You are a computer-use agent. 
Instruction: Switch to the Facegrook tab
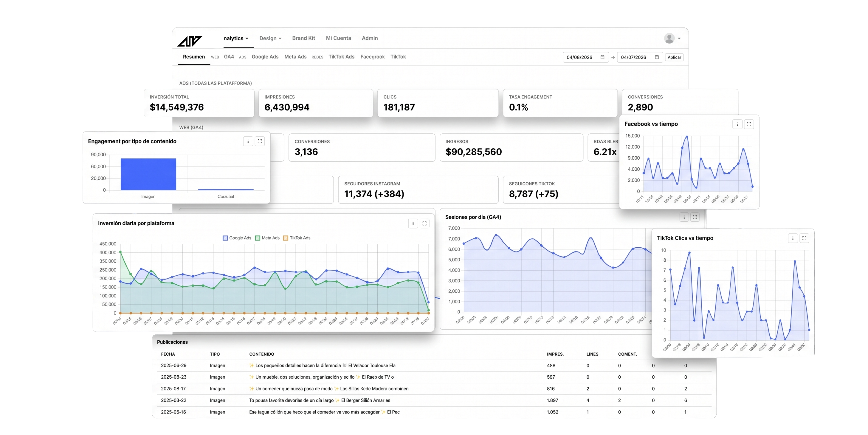tap(372, 57)
